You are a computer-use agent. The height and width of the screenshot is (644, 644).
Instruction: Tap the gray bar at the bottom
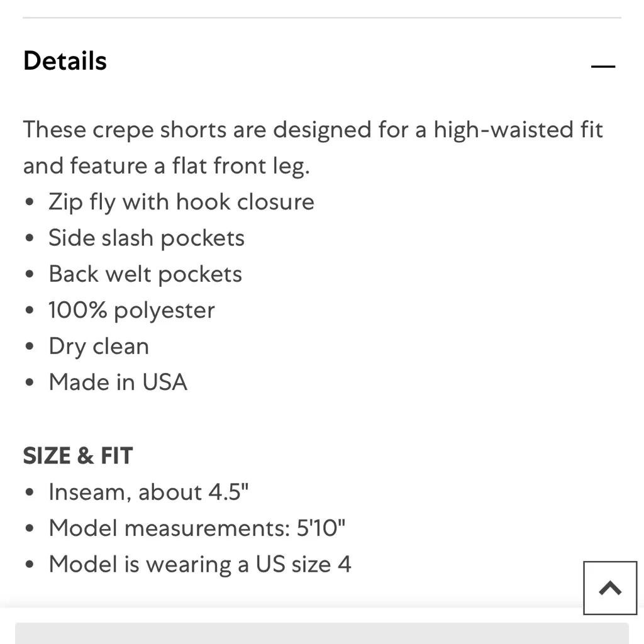tap(322, 633)
